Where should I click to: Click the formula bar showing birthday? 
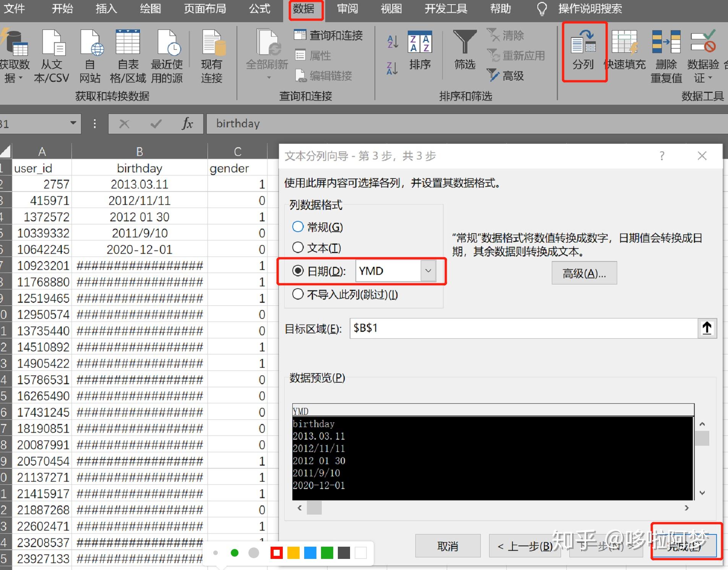point(467,123)
